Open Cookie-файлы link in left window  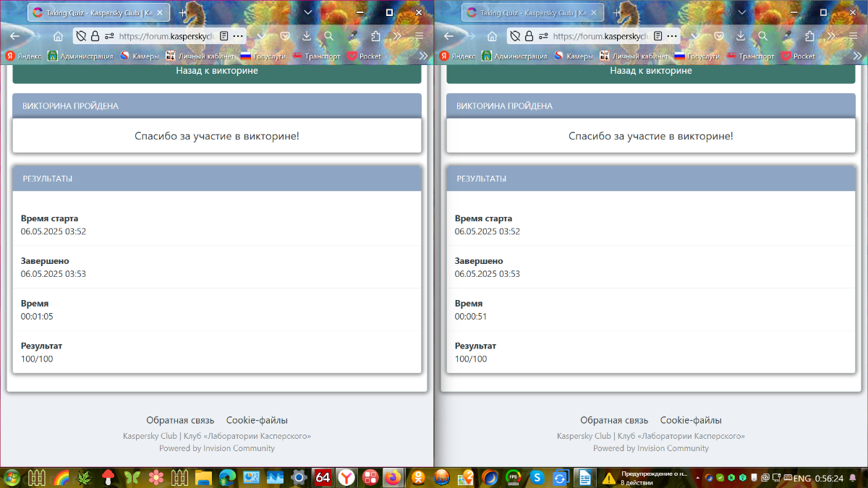[257, 420]
